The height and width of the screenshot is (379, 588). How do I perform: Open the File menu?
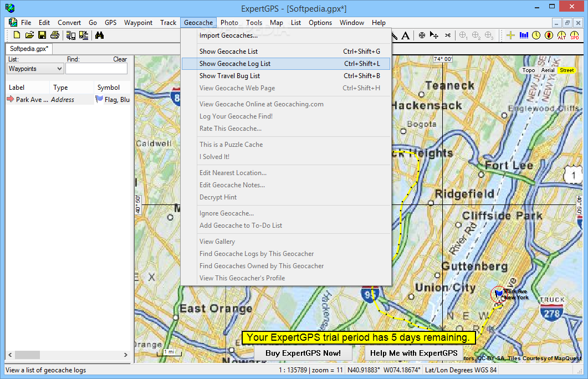26,23
